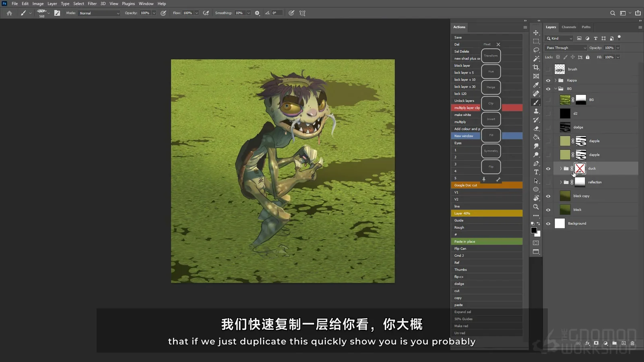Hide the block layer

(x=548, y=210)
